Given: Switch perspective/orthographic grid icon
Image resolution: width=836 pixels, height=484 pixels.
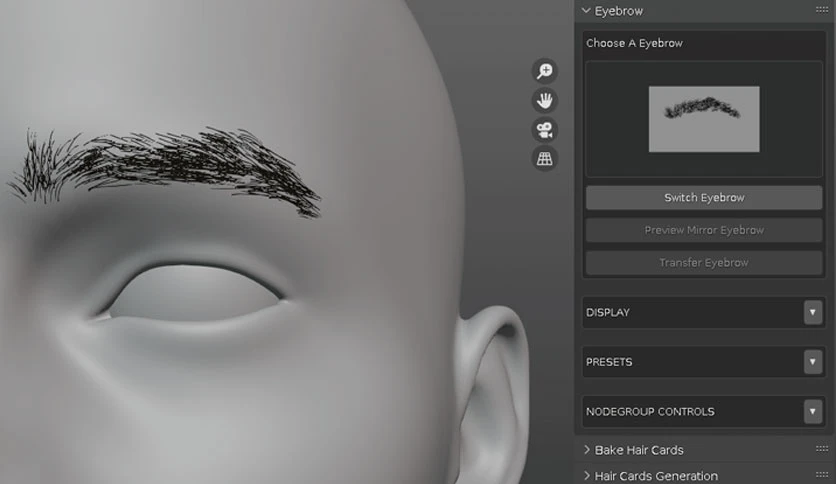Looking at the screenshot, I should (544, 159).
